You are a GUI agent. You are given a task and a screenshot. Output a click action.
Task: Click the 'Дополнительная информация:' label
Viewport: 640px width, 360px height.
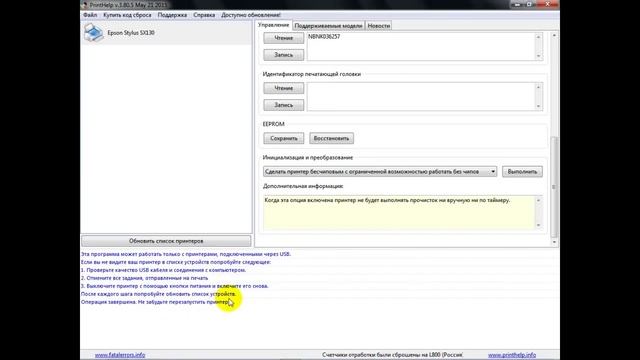[303, 186]
